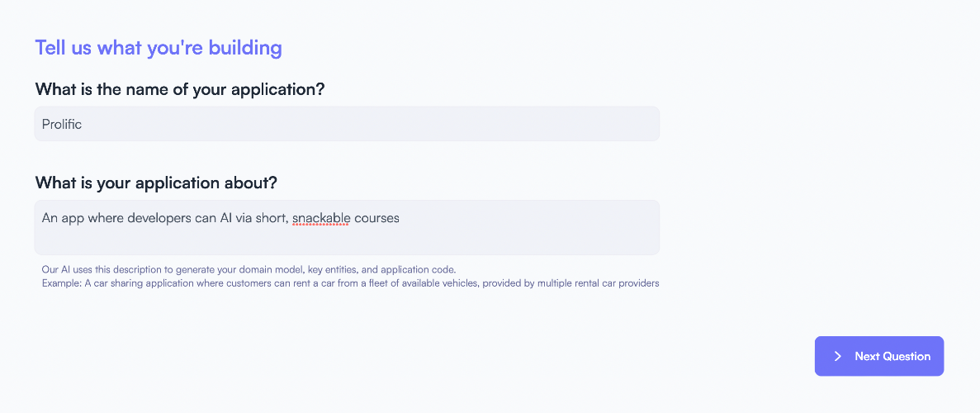This screenshot has height=413, width=980.
Task: Click the "Tell us what you're building" heading
Action: tap(159, 48)
